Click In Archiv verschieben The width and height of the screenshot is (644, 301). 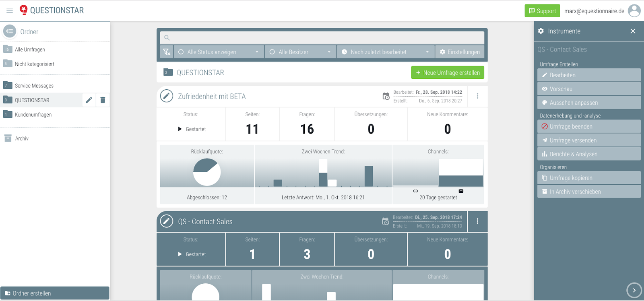click(589, 192)
